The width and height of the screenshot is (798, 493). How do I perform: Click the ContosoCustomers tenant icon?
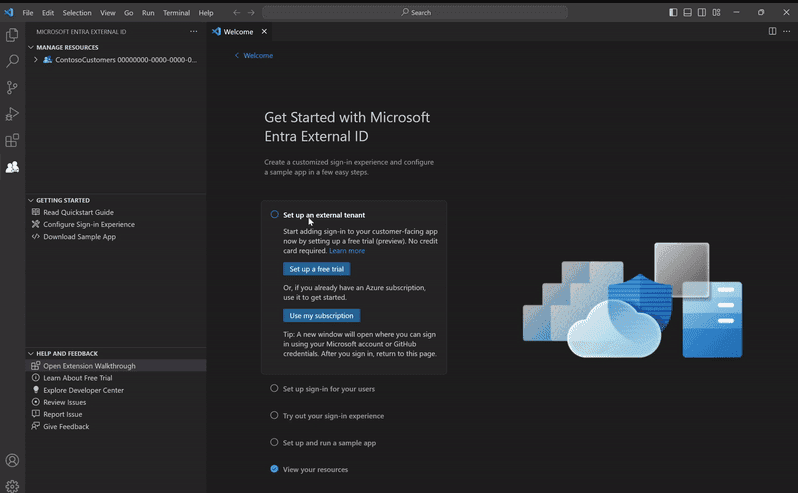47,60
